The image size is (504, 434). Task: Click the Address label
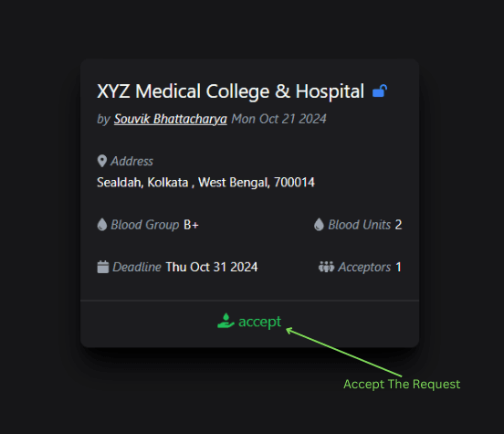pyautogui.click(x=131, y=161)
